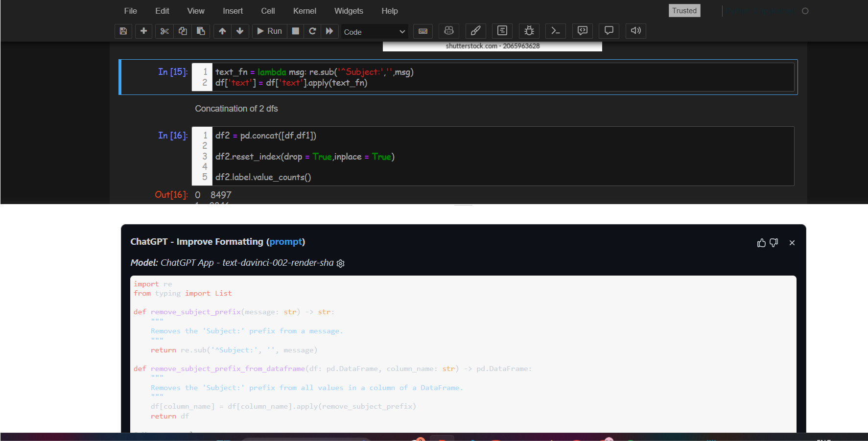Toggle the Trusted notebook status
868x441 pixels.
[x=684, y=10]
